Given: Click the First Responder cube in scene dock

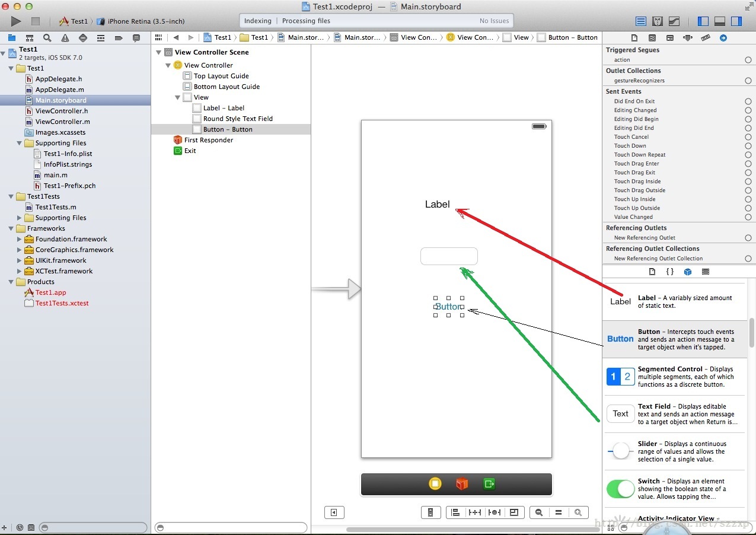Looking at the screenshot, I should [462, 484].
